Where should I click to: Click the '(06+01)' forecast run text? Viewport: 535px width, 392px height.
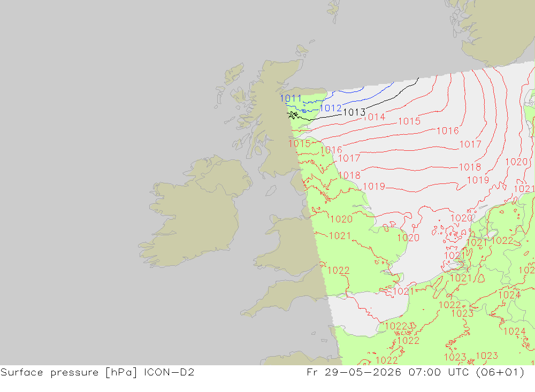click(x=500, y=372)
